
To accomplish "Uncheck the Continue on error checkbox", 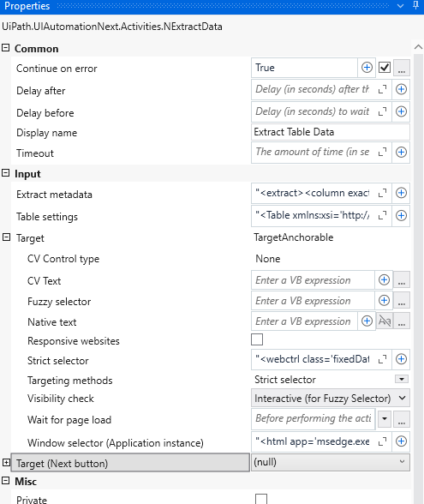I will (x=385, y=68).
